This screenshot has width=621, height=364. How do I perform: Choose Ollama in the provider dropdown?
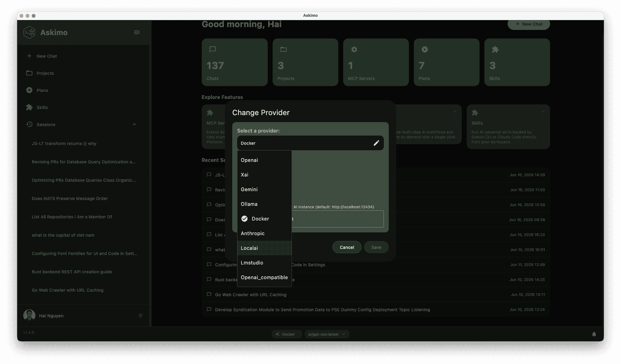(x=264, y=204)
